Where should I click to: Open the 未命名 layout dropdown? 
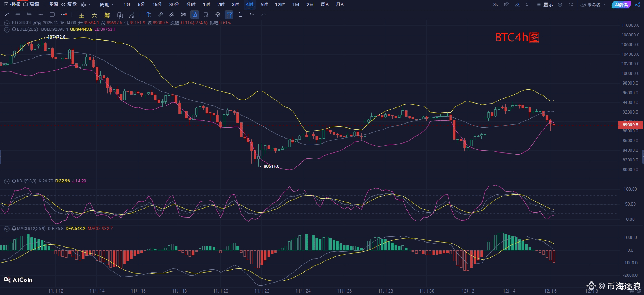tap(593, 5)
